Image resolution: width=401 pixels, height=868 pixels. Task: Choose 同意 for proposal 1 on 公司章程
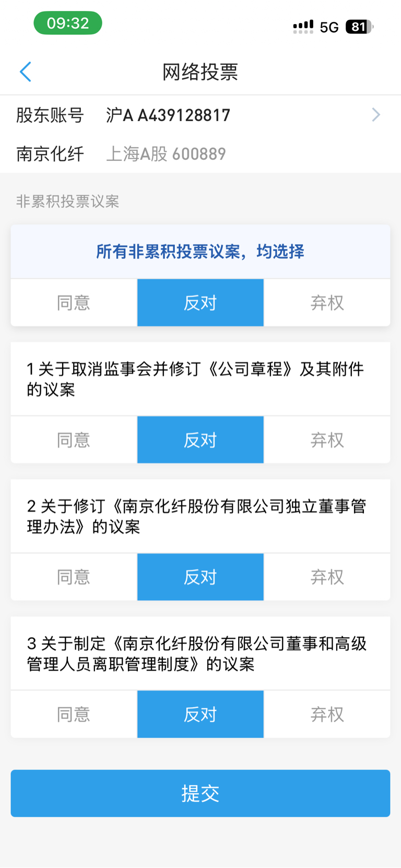tap(74, 440)
